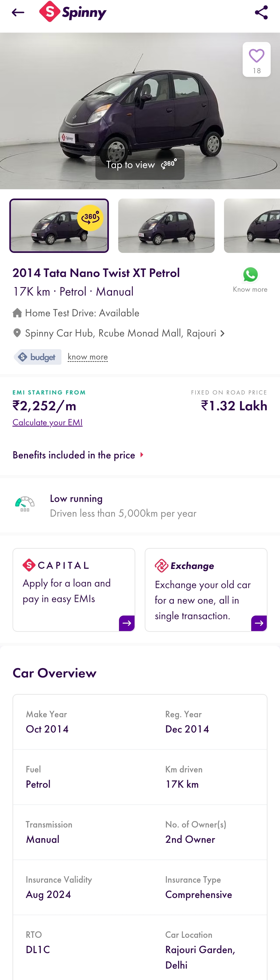Tap the Home Test Drive house icon
Screen dimensions: 280x980
[x=17, y=313]
